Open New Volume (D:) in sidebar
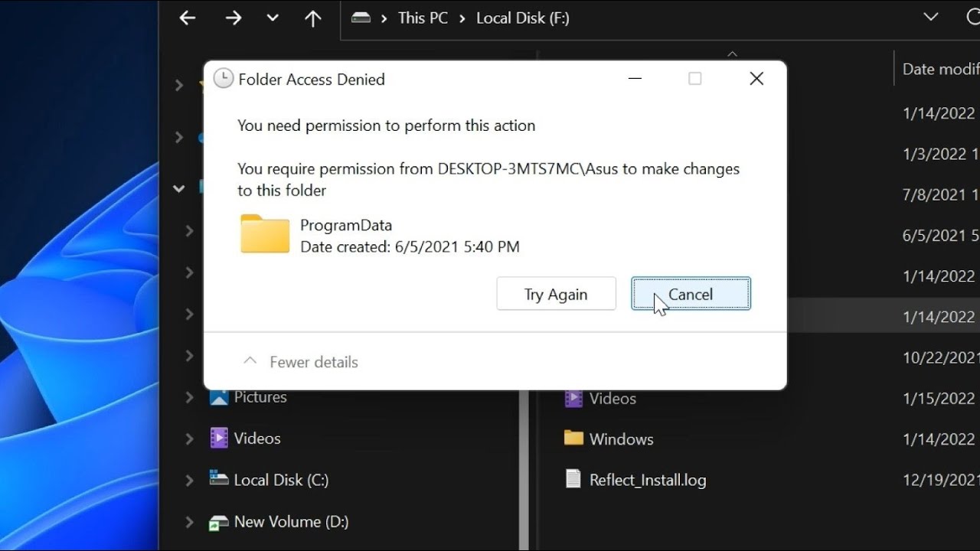The height and width of the screenshot is (551, 980). point(290,522)
